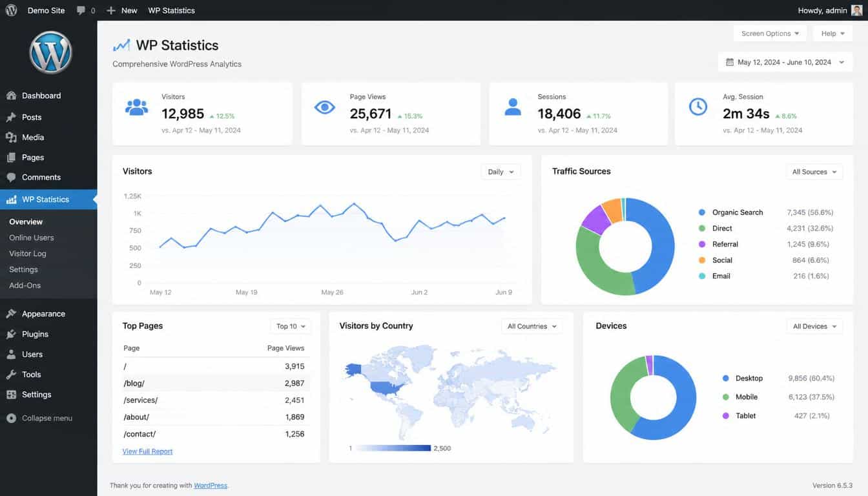Open the Screen Options dropdown
The height and width of the screenshot is (496, 868).
click(770, 34)
